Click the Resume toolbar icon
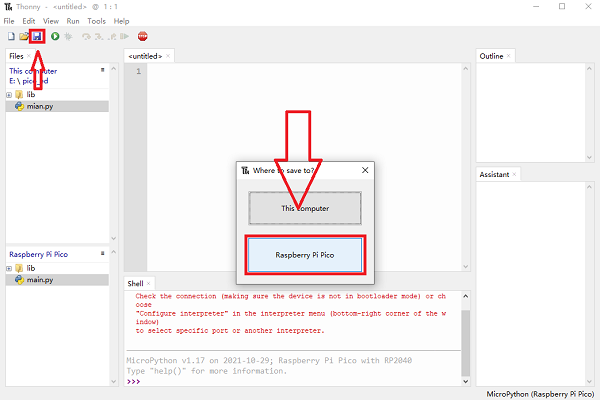Viewport: 600px width, 400px height. pos(124,36)
